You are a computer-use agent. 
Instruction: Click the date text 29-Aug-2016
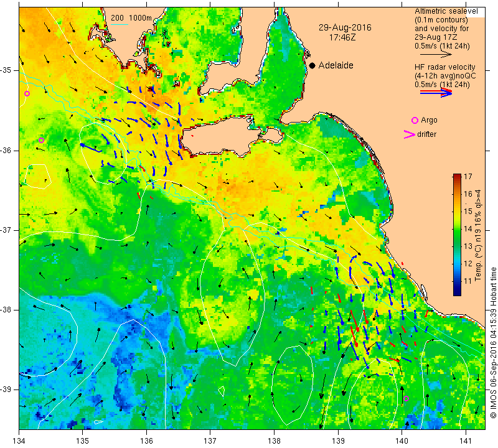click(x=345, y=27)
